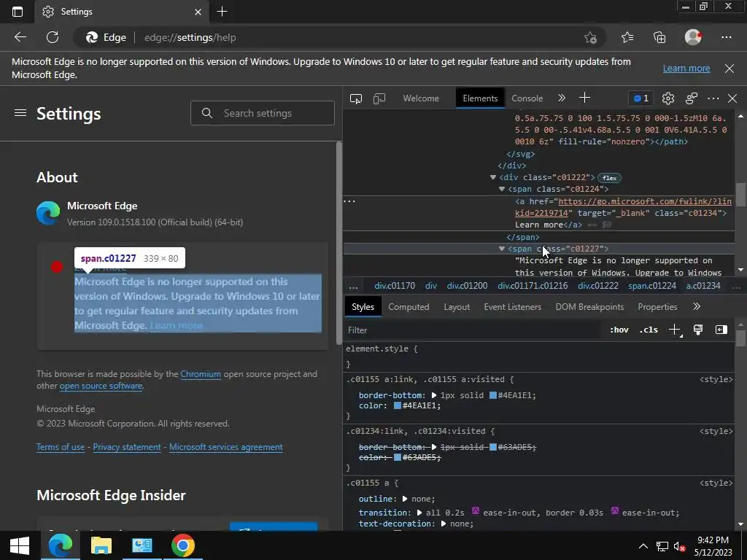Open the Favorites list icon

627,37
